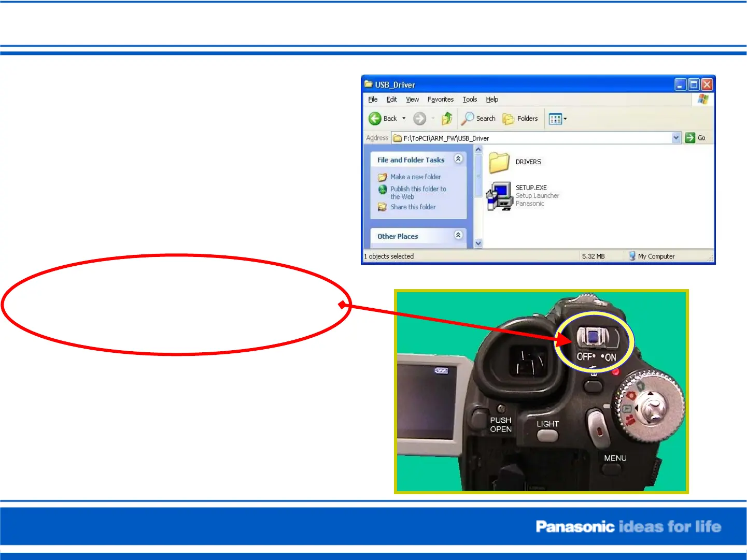This screenshot has height=560, width=747.
Task: Click the Make a new folder icon
Action: click(383, 177)
